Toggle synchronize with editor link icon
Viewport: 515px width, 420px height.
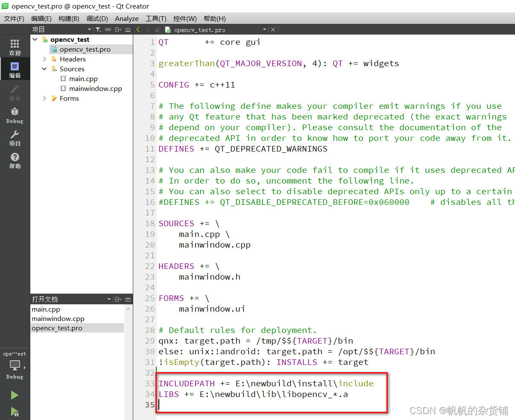point(108,29)
